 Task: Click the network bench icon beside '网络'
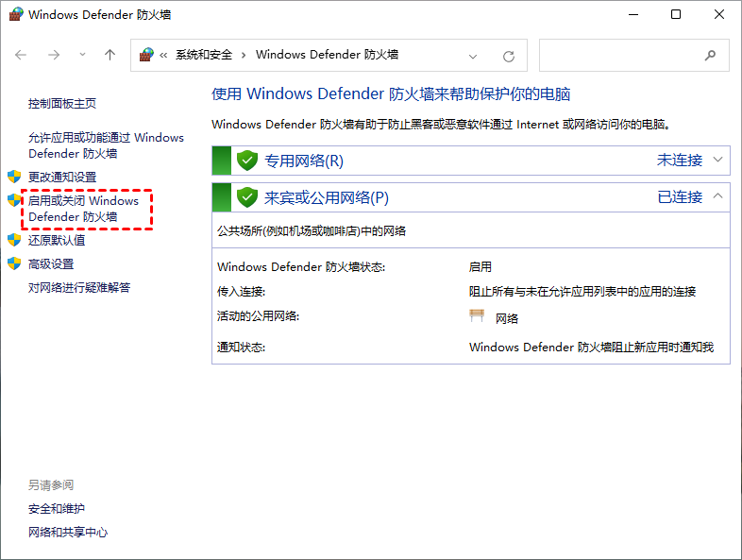pyautogui.click(x=477, y=315)
